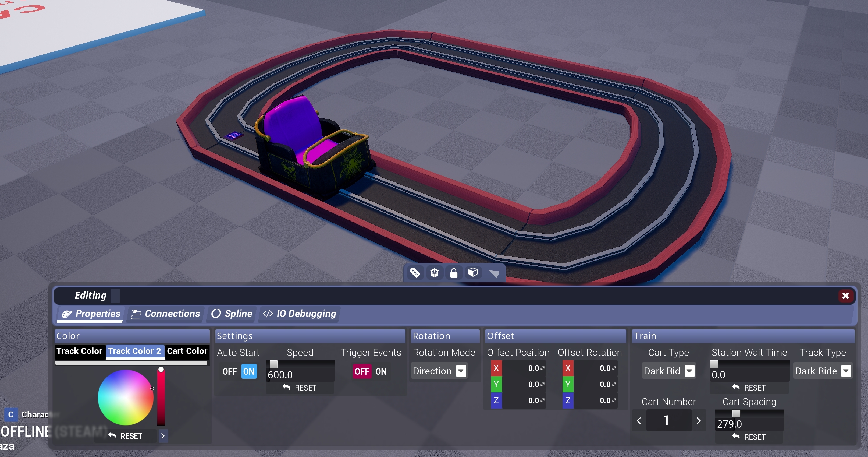Open the IO Debugging tab
The width and height of the screenshot is (868, 457).
[300, 314]
